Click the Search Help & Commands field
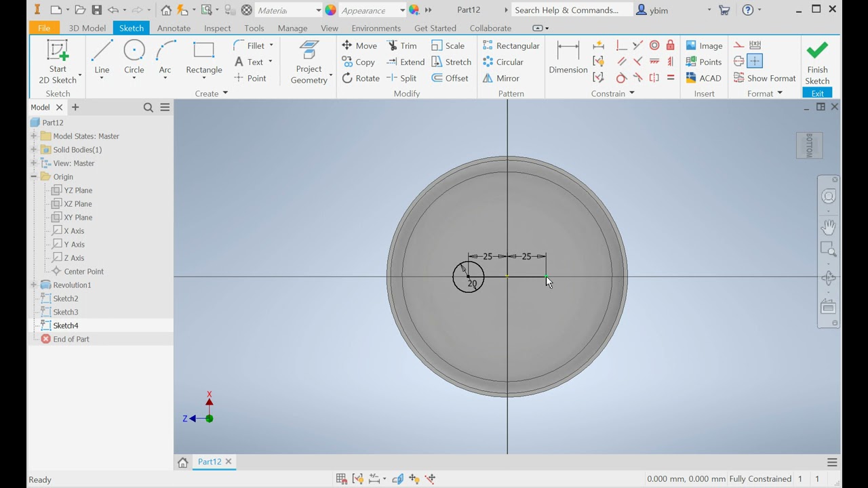This screenshot has height=488, width=868. pos(572,10)
